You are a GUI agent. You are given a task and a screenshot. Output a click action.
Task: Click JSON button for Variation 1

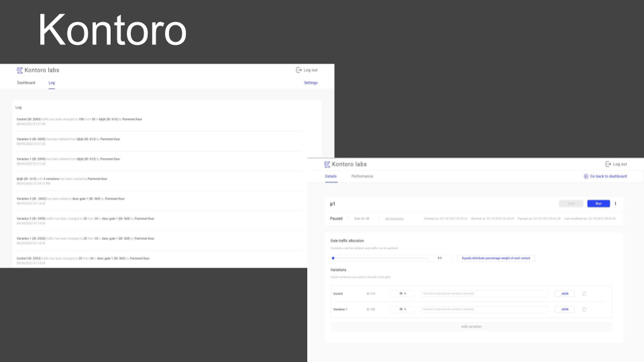tap(564, 310)
